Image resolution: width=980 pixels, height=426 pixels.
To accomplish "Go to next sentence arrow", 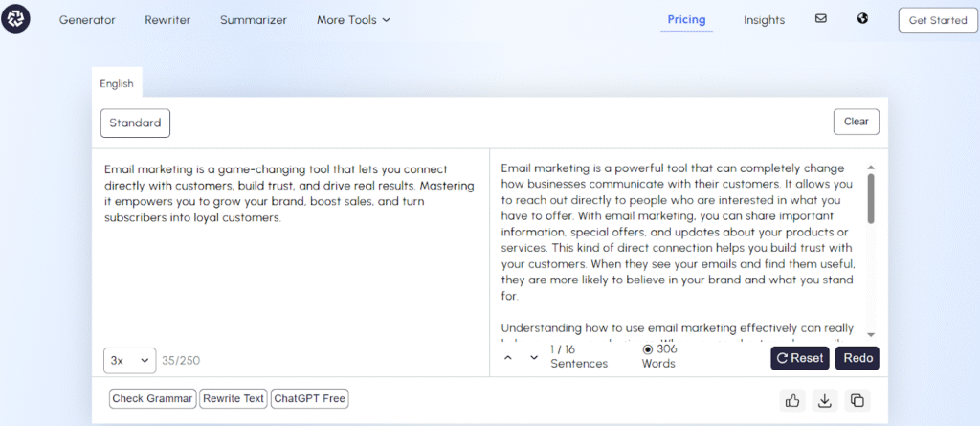I will [534, 358].
